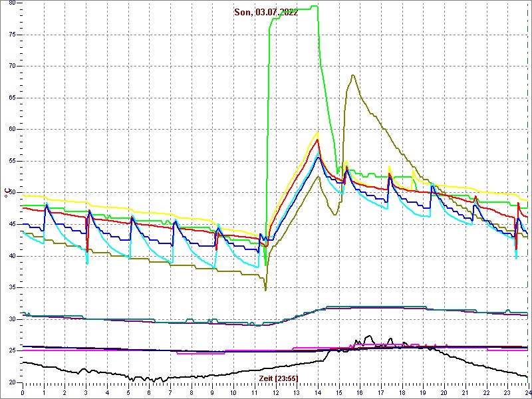The image size is (532, 399).
Task: Click hour 3 on the time axis
Action: [x=86, y=393]
